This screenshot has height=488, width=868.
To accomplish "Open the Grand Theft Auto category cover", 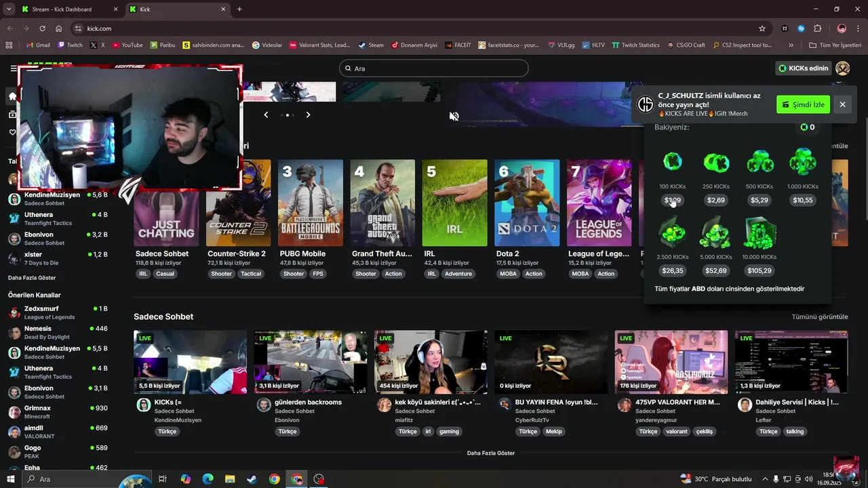I will (382, 203).
